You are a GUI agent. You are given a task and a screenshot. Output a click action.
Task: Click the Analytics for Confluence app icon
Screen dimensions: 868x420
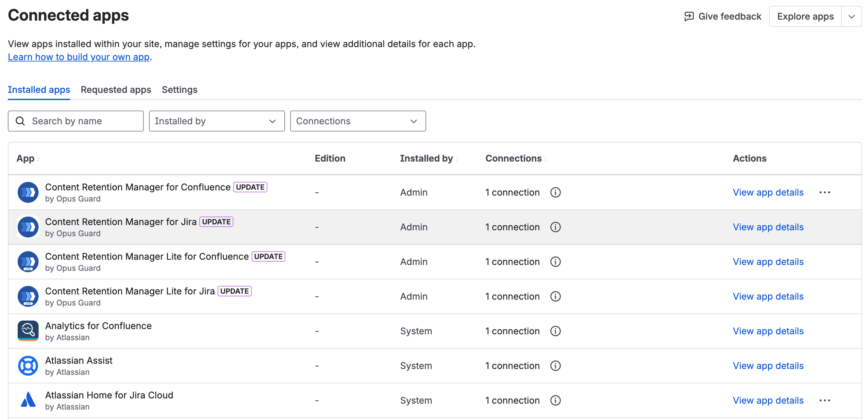click(x=28, y=331)
